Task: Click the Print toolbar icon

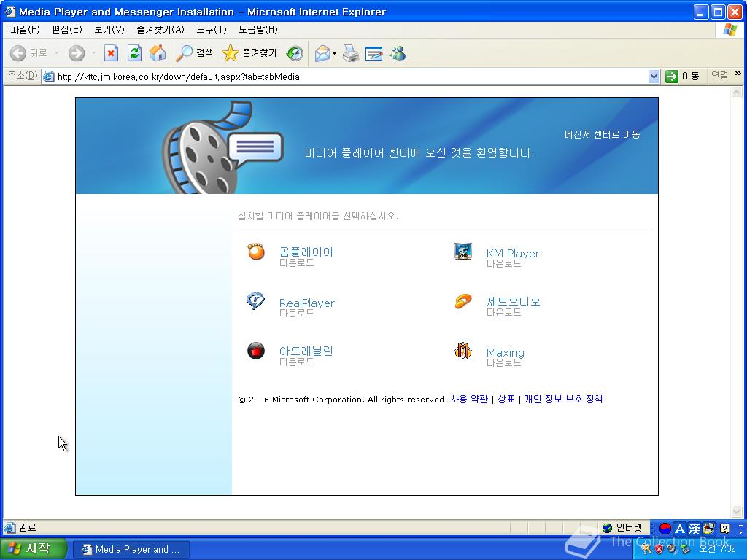Action: [x=351, y=53]
